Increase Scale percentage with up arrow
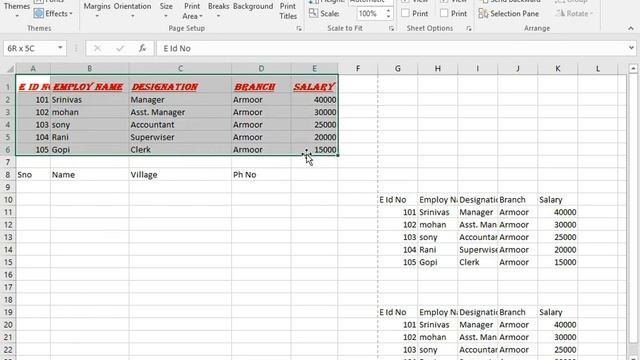Screen dimensions: 640x360 coord(388,10)
